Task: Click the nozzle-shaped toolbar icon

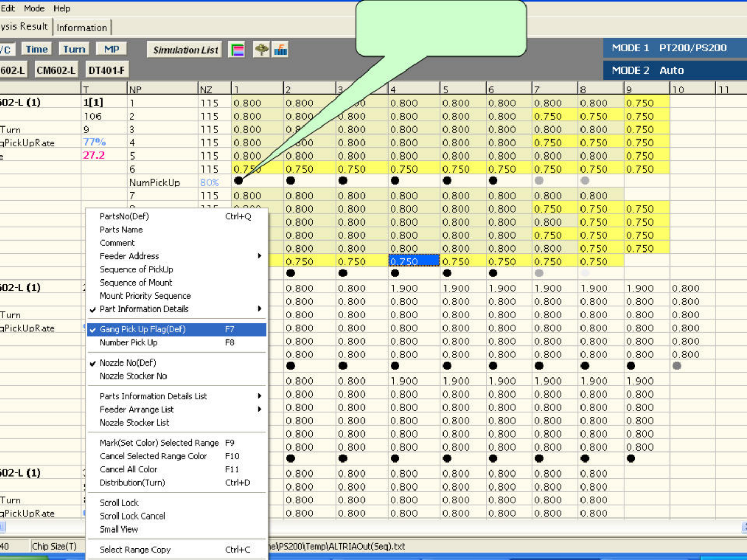Action: 261,50
